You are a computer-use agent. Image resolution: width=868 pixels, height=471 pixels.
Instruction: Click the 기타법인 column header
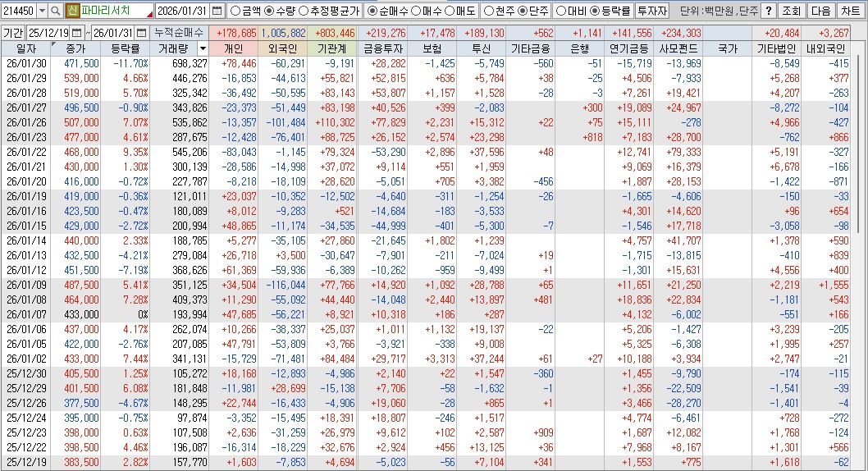[x=777, y=48]
